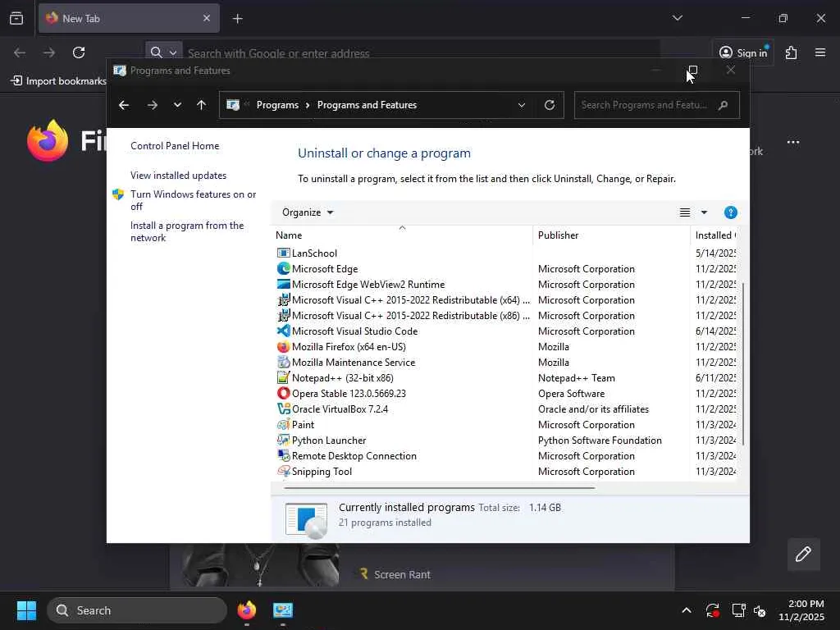Screen dimensions: 840x630
Task: Select Remote Desktop Connection icon
Action: click(283, 455)
